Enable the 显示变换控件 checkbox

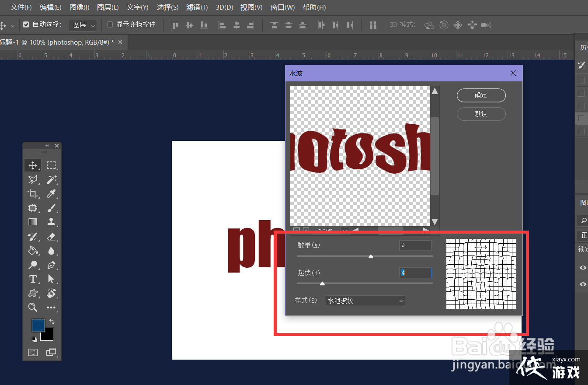110,24
